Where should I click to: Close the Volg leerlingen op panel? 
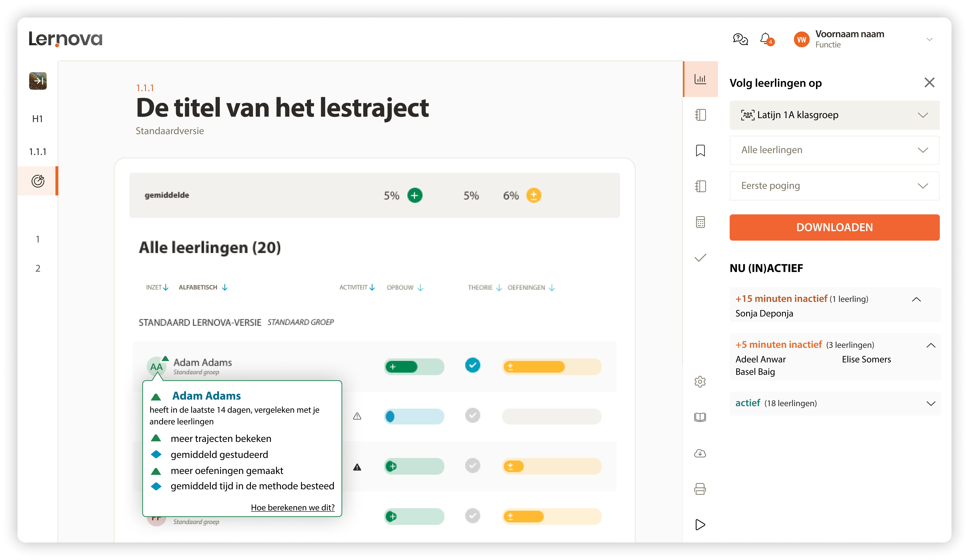click(x=929, y=82)
